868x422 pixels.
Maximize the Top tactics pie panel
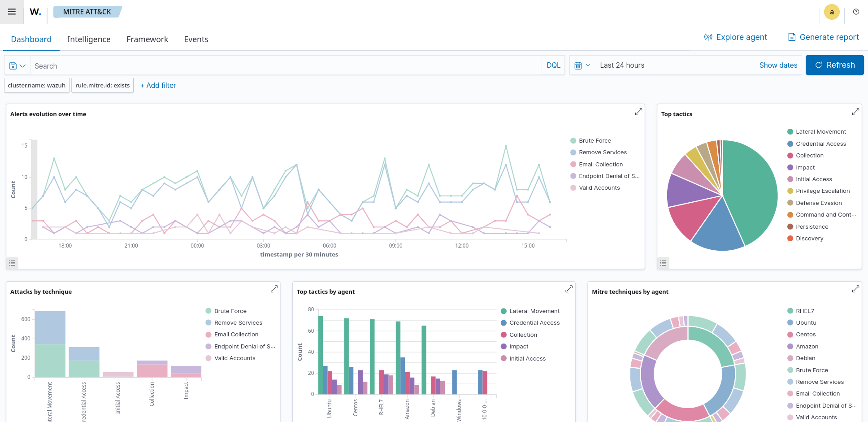coord(855,112)
